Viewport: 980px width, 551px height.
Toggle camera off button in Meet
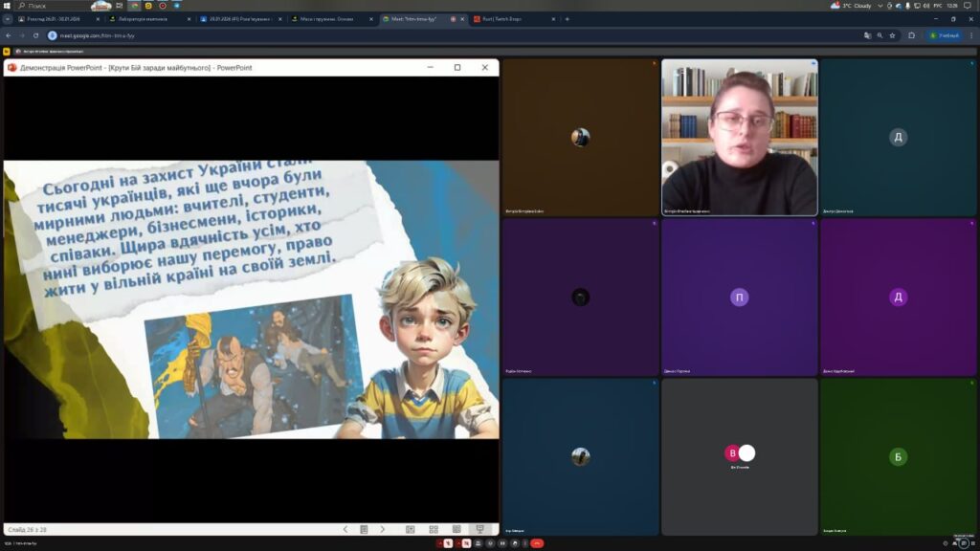pos(466,543)
